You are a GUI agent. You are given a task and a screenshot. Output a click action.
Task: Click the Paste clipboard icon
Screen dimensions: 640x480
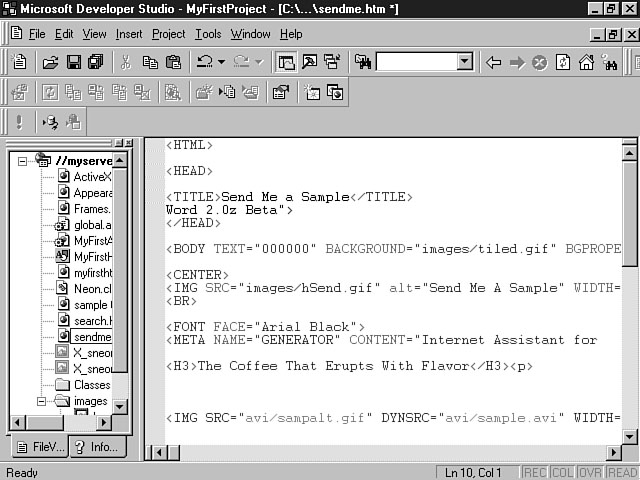click(172, 62)
